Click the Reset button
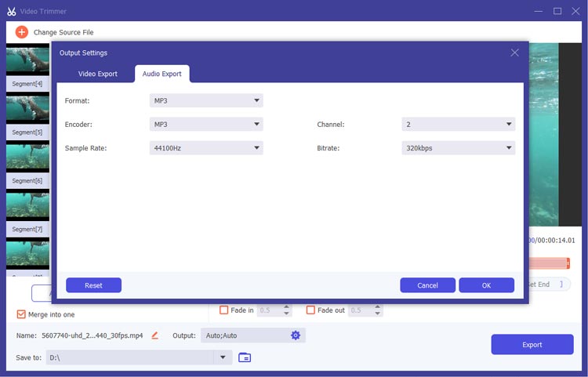The height and width of the screenshot is (377, 588). (x=93, y=285)
